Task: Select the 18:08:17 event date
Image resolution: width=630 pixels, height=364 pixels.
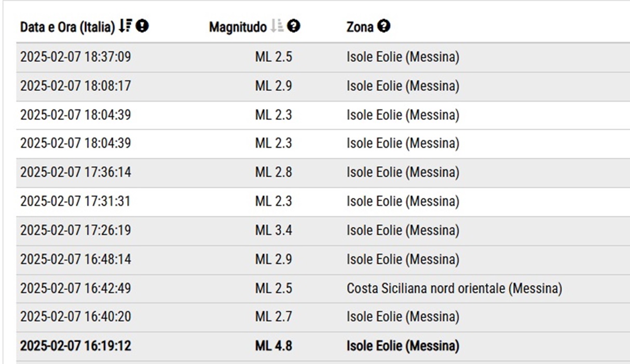Action: 75,86
